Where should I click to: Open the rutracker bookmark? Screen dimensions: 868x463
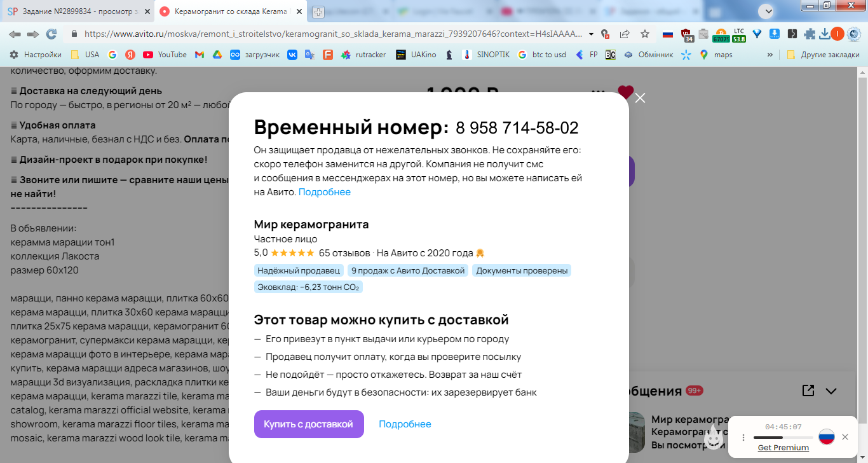tap(363, 55)
